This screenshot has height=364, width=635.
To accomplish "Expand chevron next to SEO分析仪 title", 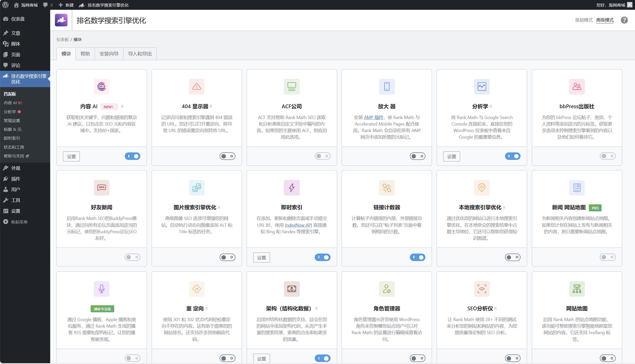I will 495,309.
